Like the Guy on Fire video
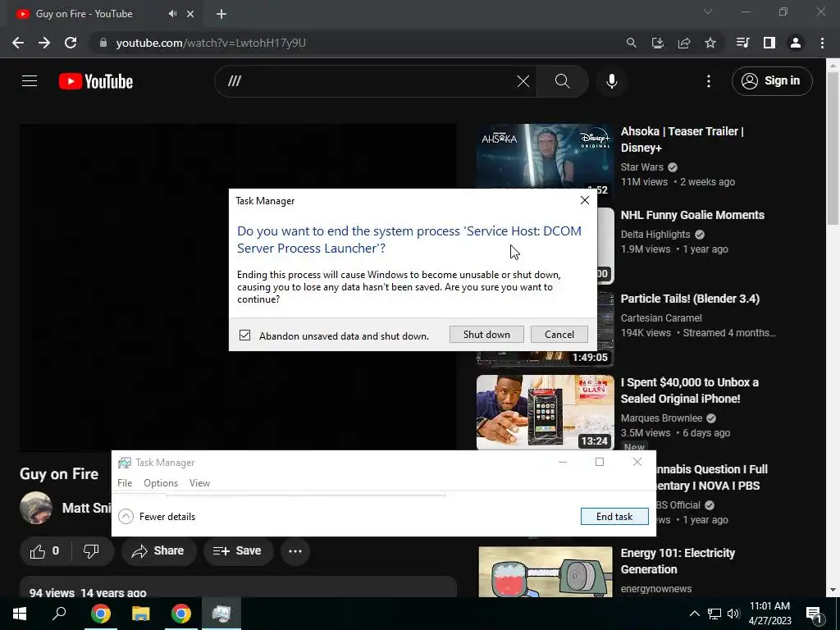 click(45, 551)
